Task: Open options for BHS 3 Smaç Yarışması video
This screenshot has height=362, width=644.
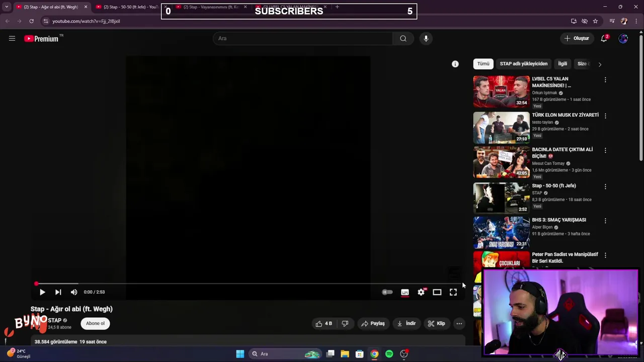Action: 605,221
